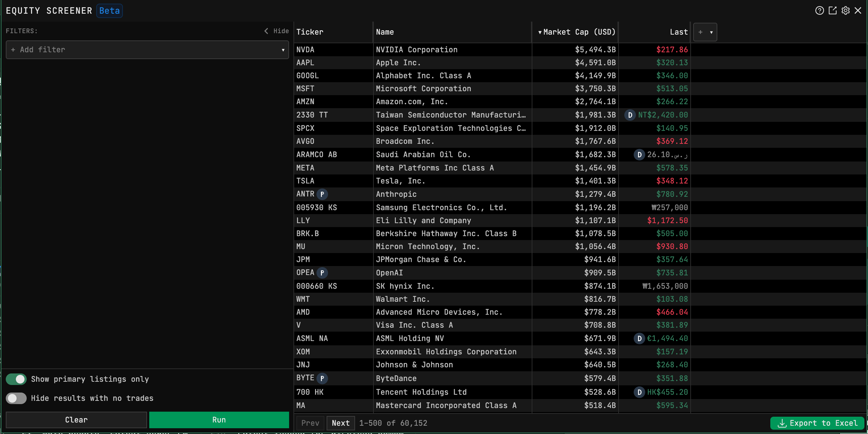This screenshot has width=868, height=434.
Task: Click the D badge on the Tencent Holdings price
Action: 639,392
